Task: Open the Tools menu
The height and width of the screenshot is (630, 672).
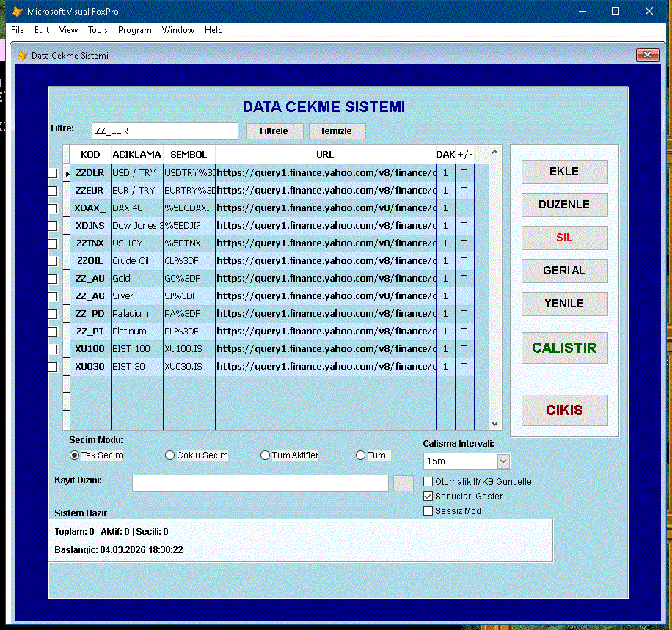Action: (98, 30)
